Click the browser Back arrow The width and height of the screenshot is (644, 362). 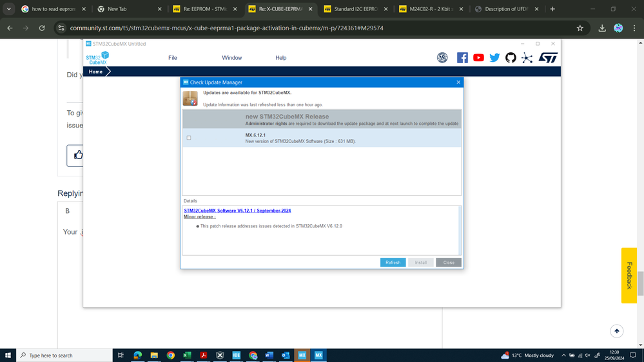(10, 28)
